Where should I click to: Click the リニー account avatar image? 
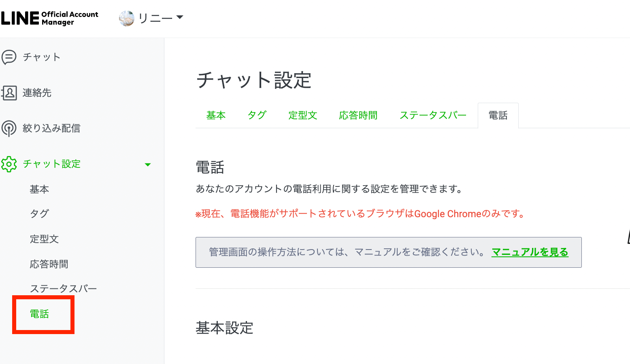[126, 18]
